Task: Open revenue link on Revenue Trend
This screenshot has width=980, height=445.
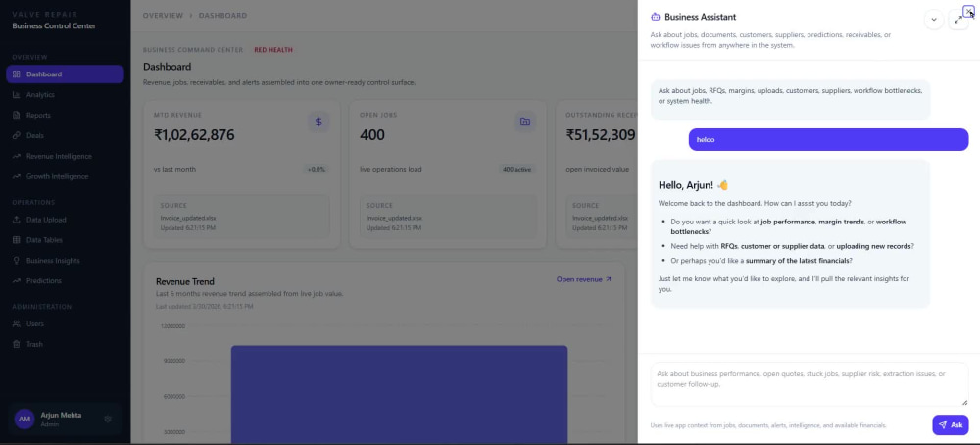Action: point(584,279)
